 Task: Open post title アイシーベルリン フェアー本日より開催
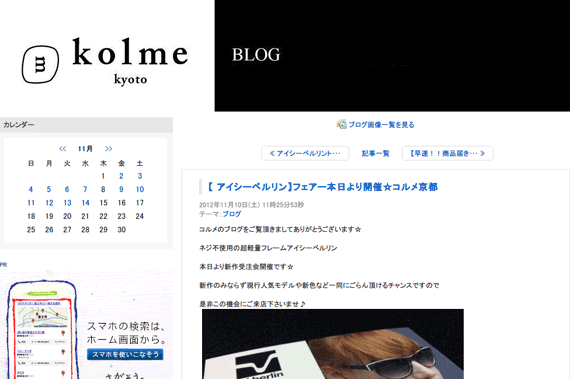322,187
